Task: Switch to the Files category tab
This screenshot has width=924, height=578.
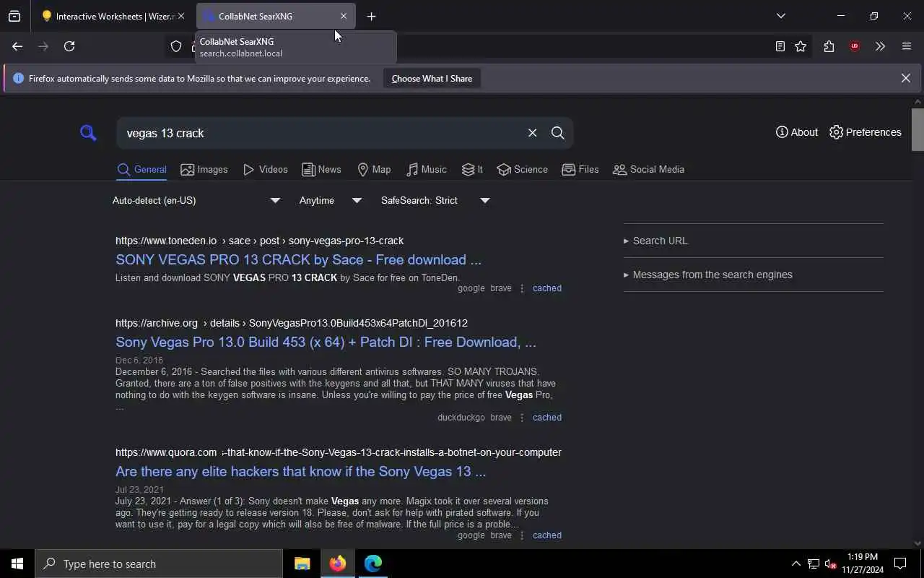Action: tap(580, 169)
